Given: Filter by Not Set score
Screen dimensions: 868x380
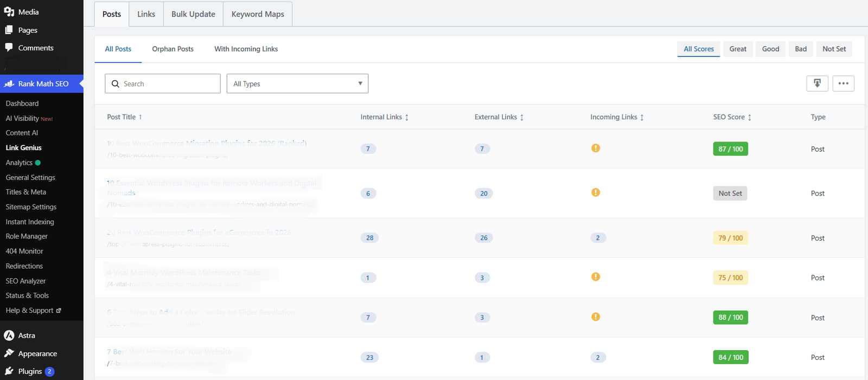Looking at the screenshot, I should [x=834, y=49].
